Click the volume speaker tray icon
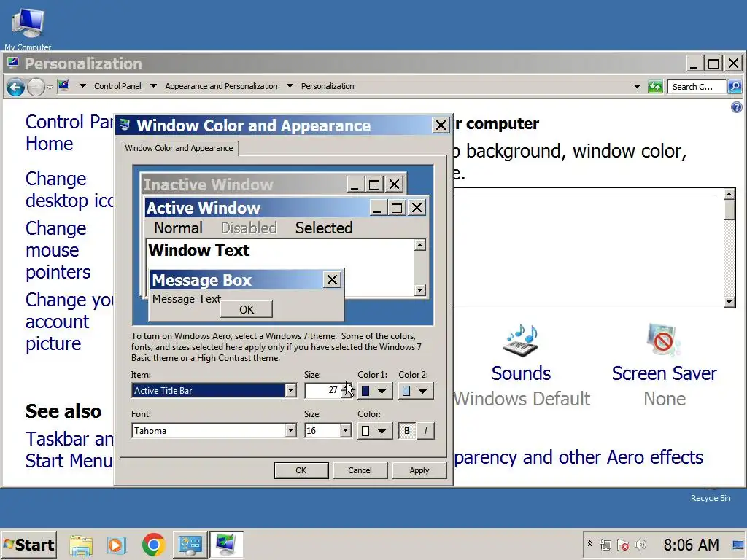 [640, 544]
